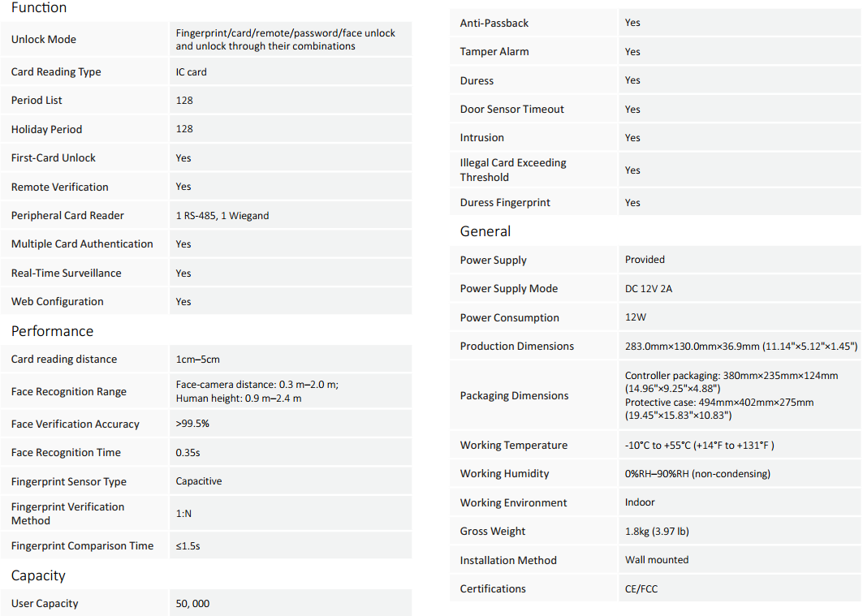863x616 pixels.
Task: Click the Performance section heading
Action: tap(52, 331)
